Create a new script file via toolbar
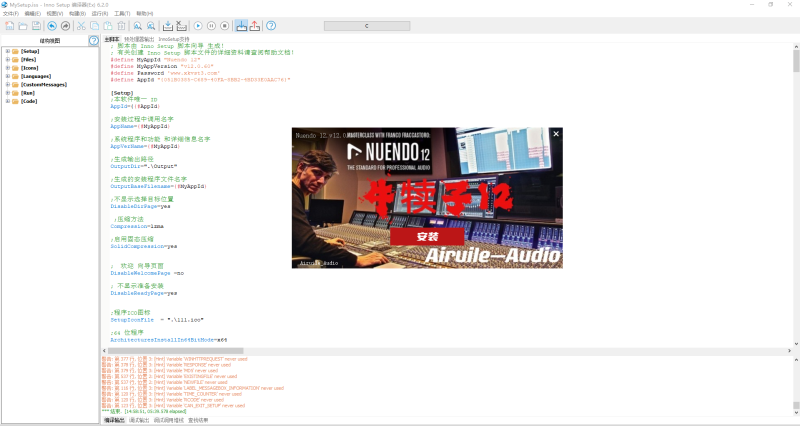 (x=10, y=26)
